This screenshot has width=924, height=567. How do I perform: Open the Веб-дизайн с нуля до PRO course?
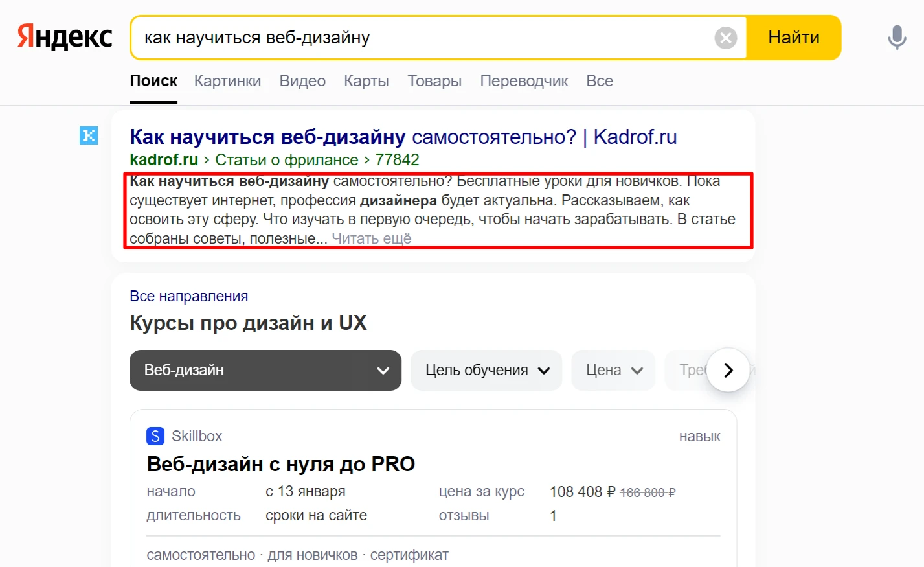281,464
